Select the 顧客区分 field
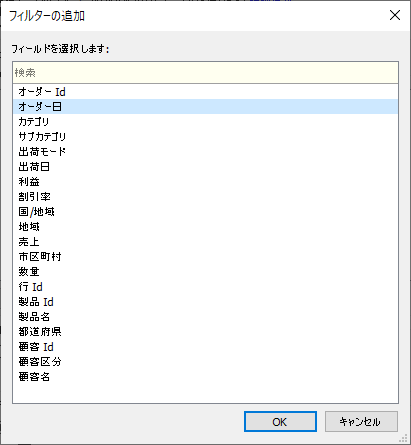This screenshot has width=411, height=445. 205,362
